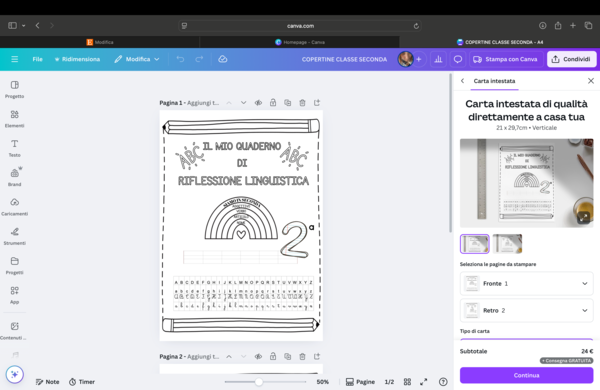Toggle visibility of Pagina 2

point(258,356)
